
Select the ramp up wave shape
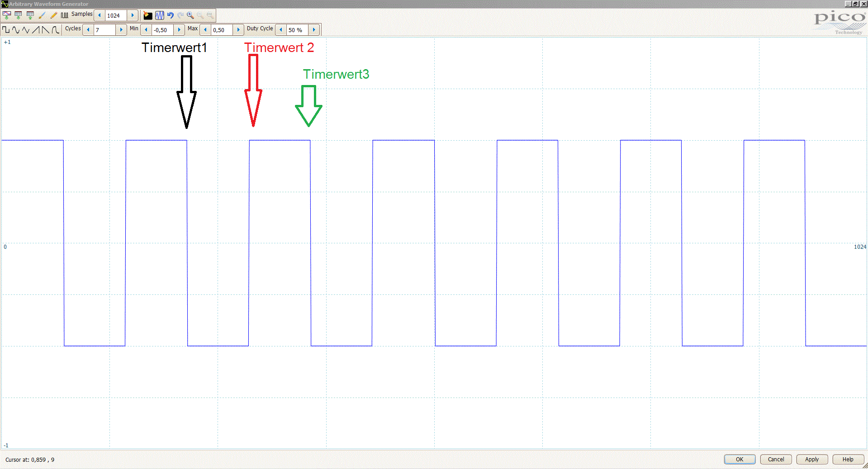point(36,30)
